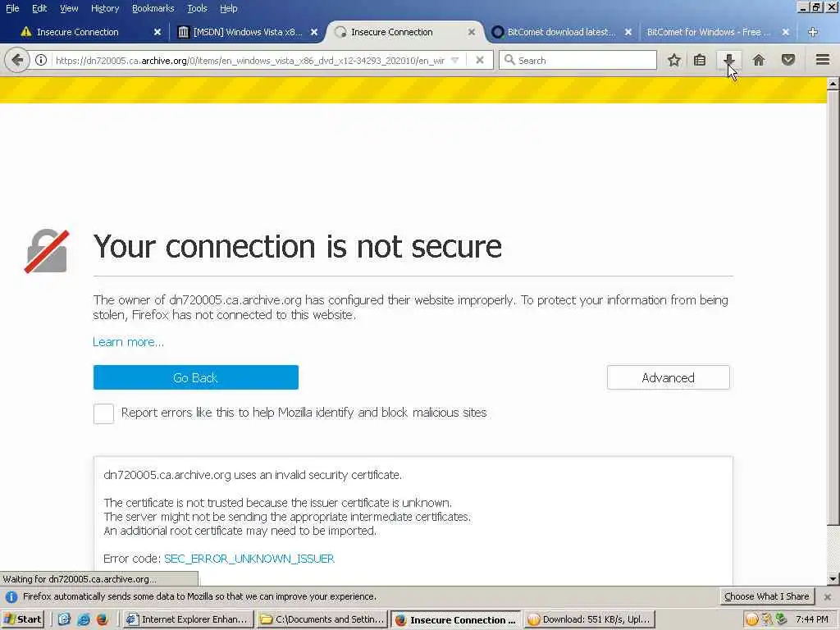The height and width of the screenshot is (630, 840).
Task: Switch to BitComet Download taskbar window
Action: pos(590,619)
